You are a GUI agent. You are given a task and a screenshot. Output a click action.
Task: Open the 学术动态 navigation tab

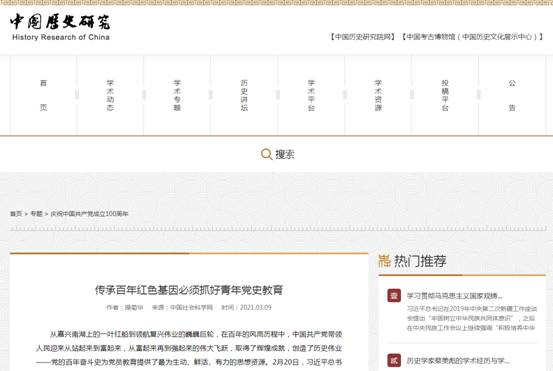110,95
